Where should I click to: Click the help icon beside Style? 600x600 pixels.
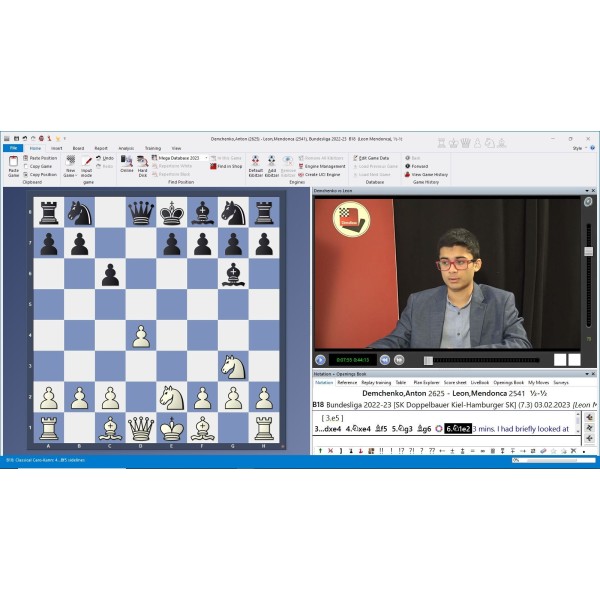click(592, 148)
